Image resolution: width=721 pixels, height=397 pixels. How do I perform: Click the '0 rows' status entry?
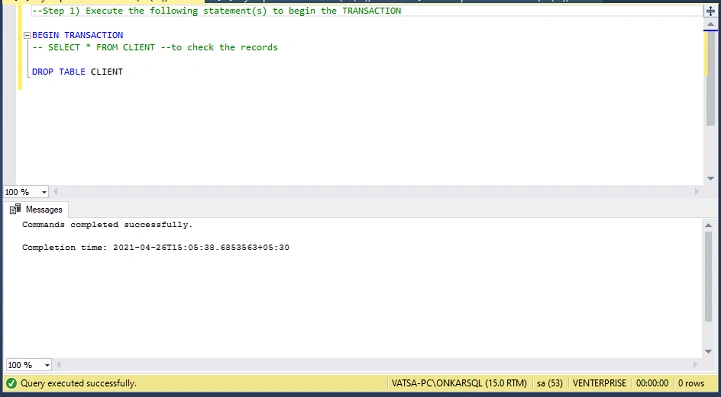(691, 383)
